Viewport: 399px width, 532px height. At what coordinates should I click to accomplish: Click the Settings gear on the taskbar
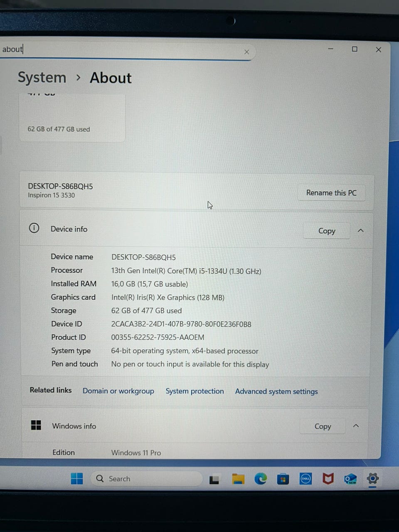[372, 478]
